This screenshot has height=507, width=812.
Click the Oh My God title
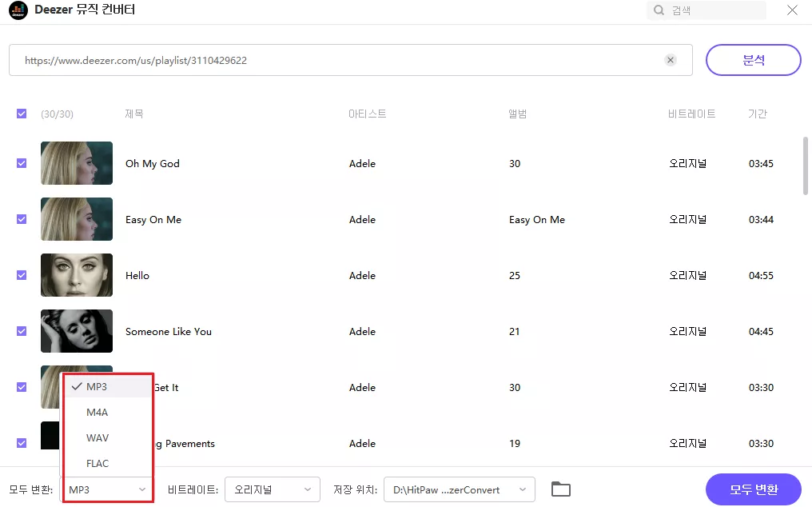(x=152, y=164)
